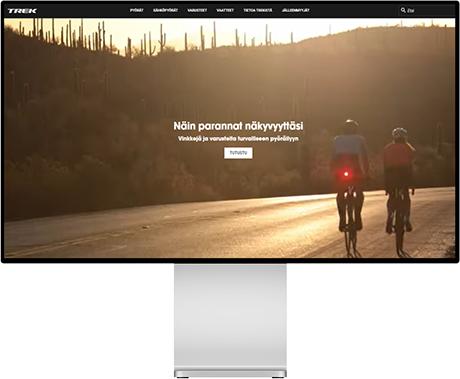The height and width of the screenshot is (379, 460).
Task: Open the TIETOA TREKISTÄ menu
Action: (x=258, y=10)
